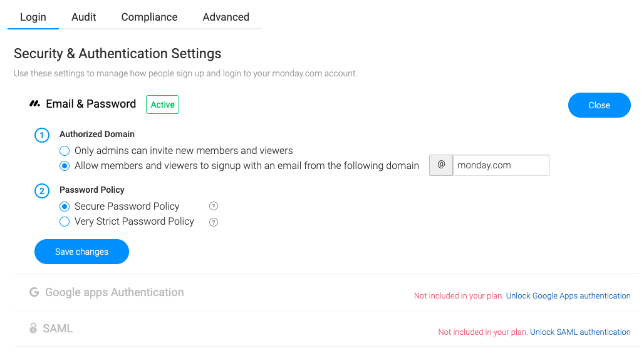
Task: Click the Google G icon
Action: 34,292
